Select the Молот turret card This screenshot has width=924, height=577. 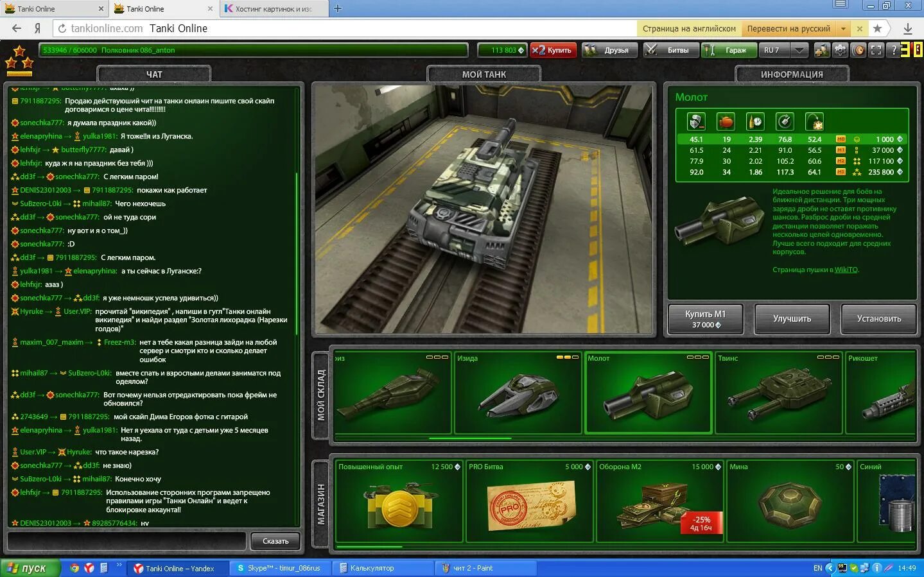pyautogui.click(x=647, y=393)
